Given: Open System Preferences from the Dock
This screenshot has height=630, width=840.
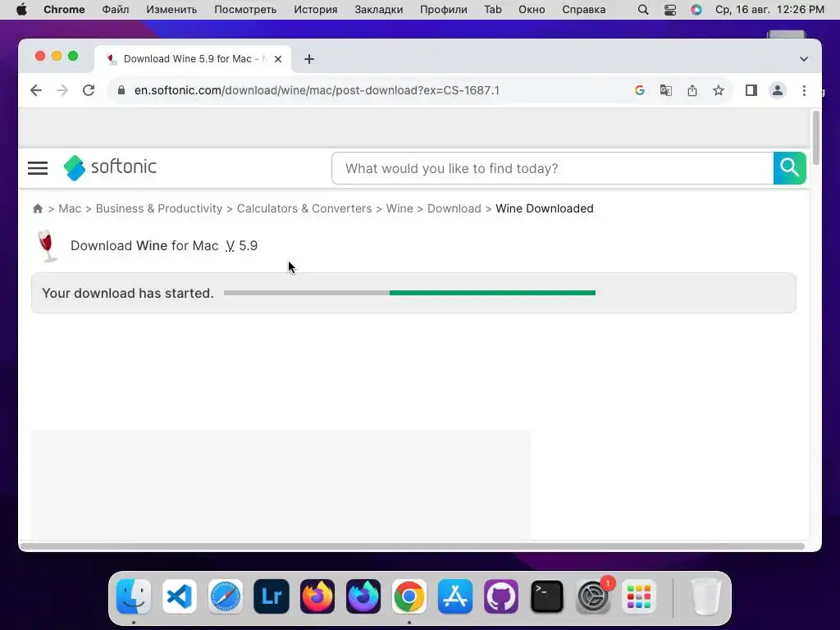Looking at the screenshot, I should [x=593, y=596].
